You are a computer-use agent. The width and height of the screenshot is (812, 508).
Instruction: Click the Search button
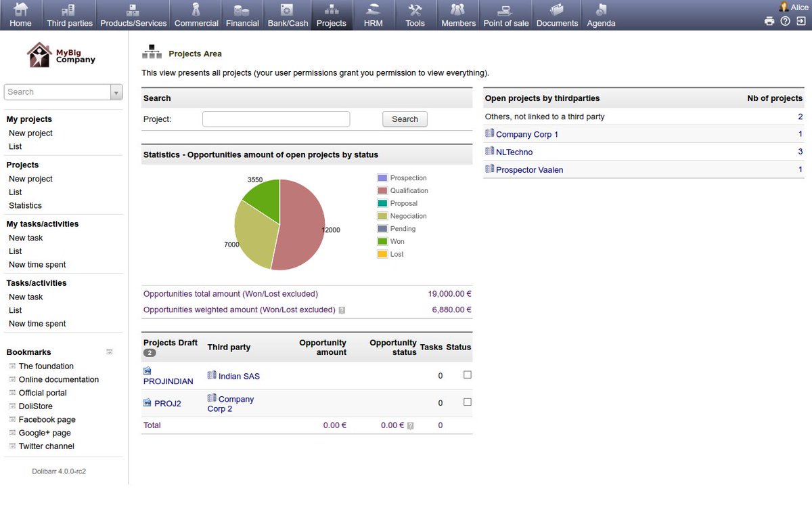tap(404, 119)
